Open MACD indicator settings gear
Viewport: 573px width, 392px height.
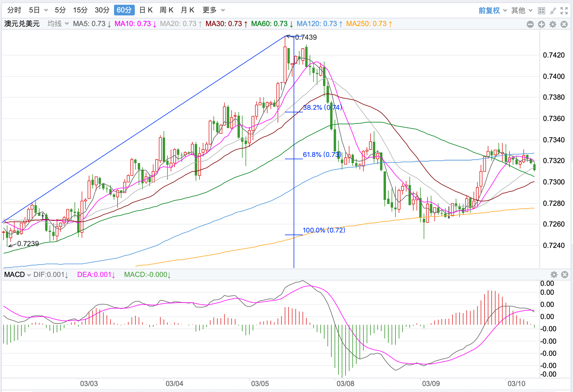click(x=554, y=275)
